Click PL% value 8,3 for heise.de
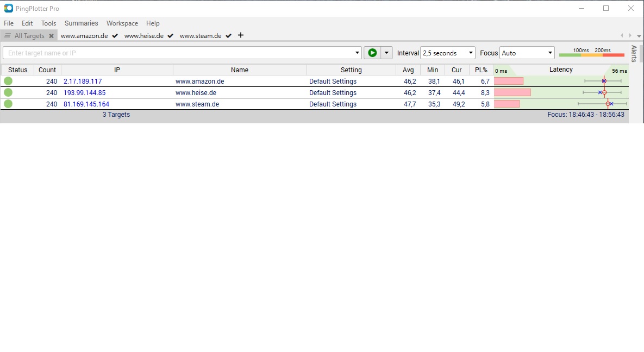644x352 pixels. [485, 93]
